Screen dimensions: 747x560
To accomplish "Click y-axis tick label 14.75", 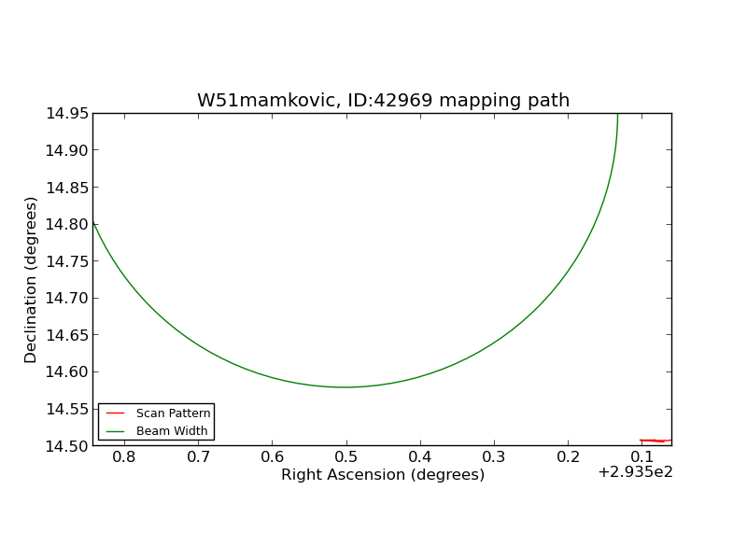I will click(67, 261).
